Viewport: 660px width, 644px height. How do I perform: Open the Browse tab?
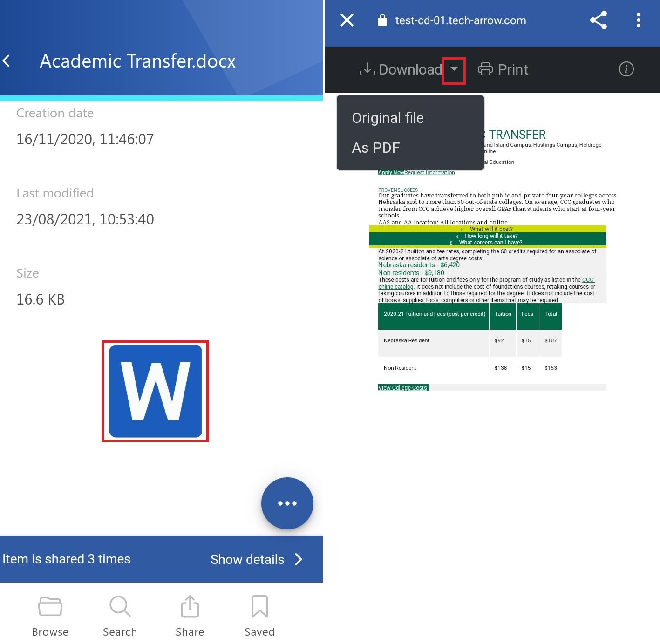point(50,616)
